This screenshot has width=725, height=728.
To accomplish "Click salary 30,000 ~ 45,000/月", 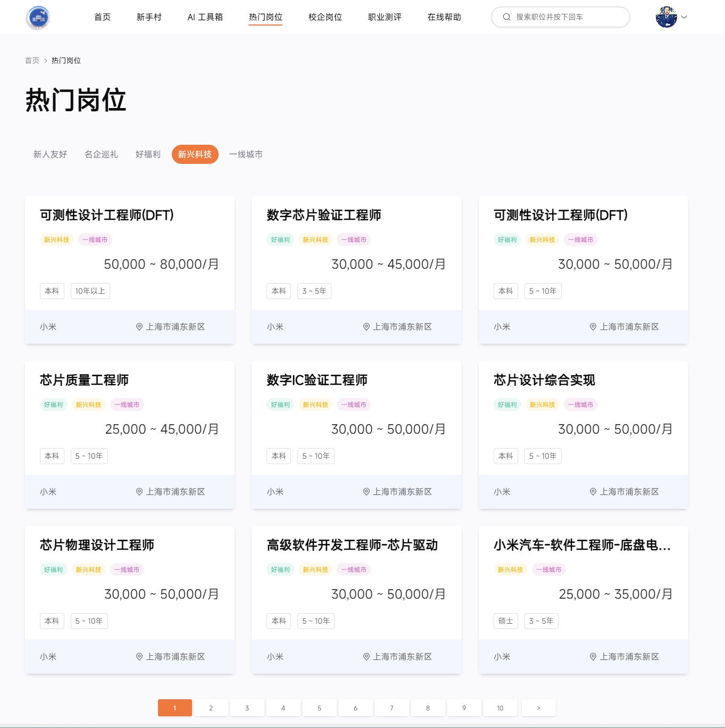I will click(389, 264).
